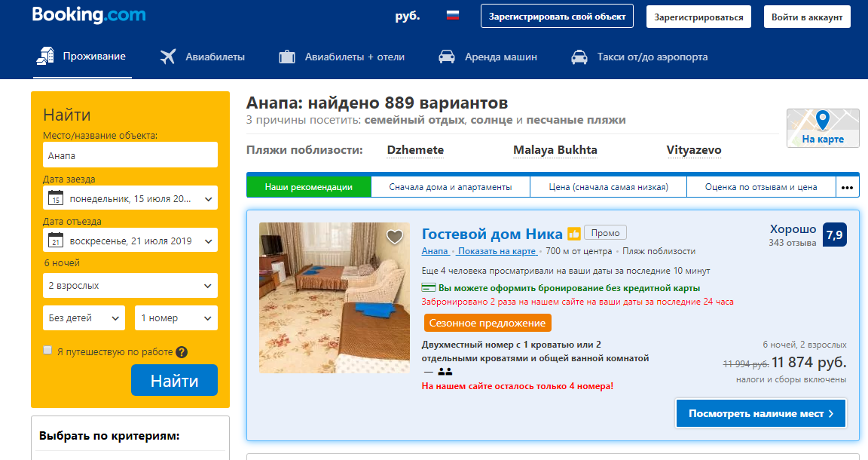
Task: Click the taxi icon for airport taxi
Action: pyautogui.click(x=579, y=57)
